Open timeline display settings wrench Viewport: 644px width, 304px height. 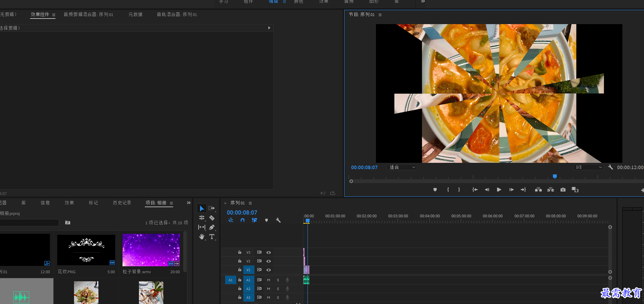pos(278,220)
